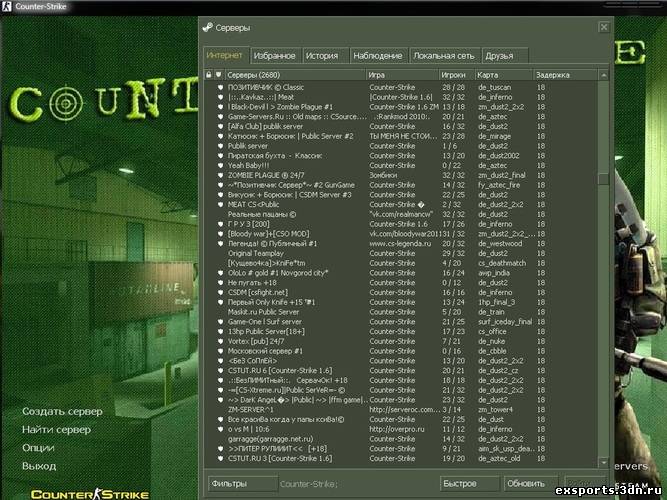Select Катюсик + Борюсик Public Server #2
Viewport: 667px width, 500px height.
coord(401,136)
